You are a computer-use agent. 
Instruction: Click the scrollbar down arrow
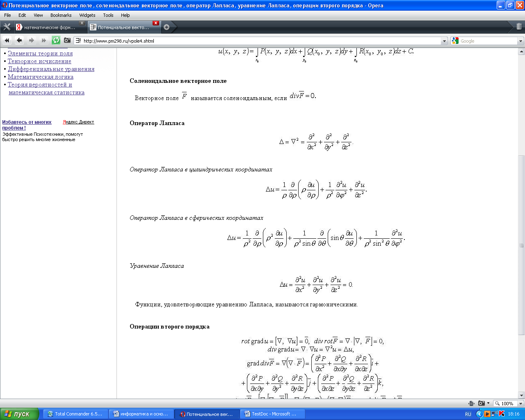pos(521,395)
